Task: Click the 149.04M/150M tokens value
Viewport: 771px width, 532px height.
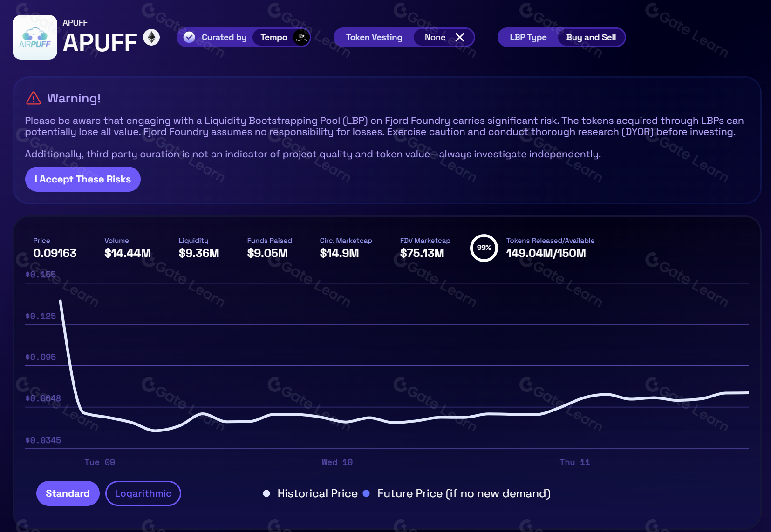Action: [546, 253]
